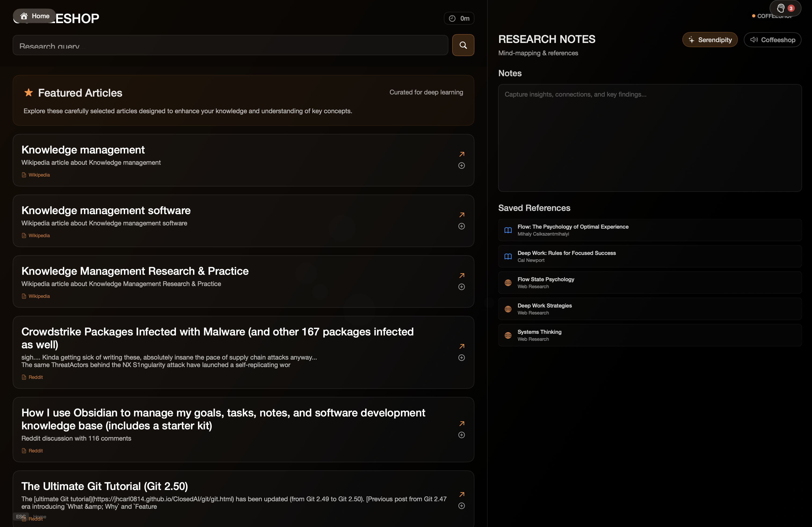The height and width of the screenshot is (527, 812).
Task: Add Obsidian Reddit post to saved references
Action: point(461,435)
